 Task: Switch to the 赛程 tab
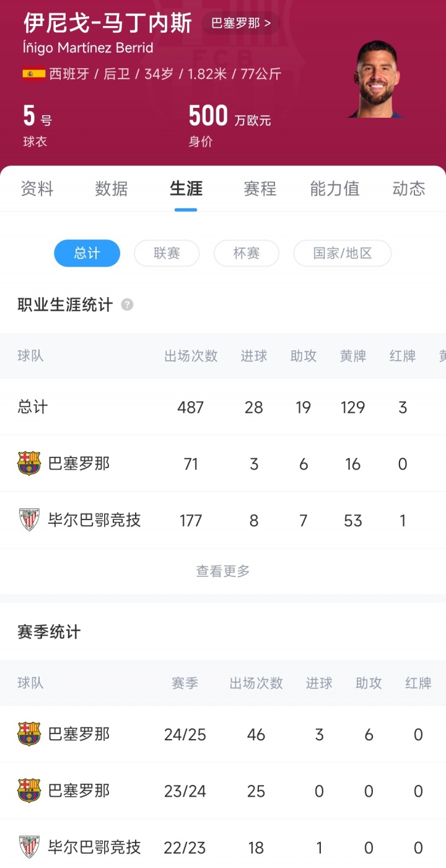click(260, 188)
